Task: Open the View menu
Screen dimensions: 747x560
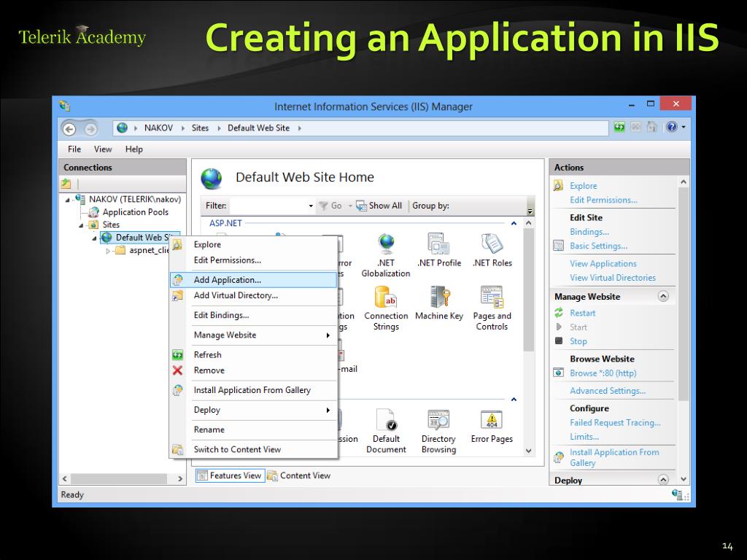Action: pyautogui.click(x=102, y=149)
